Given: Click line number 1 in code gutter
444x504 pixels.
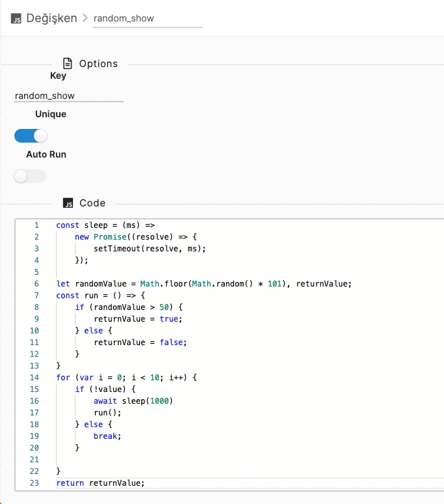Looking at the screenshot, I should pos(36,225).
